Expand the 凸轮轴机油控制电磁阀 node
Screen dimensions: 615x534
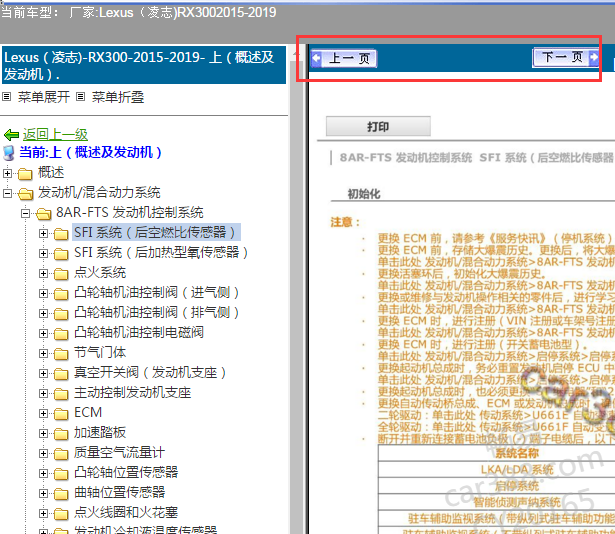[x=44, y=334]
